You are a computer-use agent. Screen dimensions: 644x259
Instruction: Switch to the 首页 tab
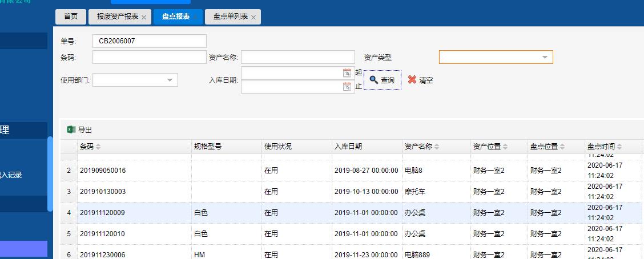tap(71, 17)
